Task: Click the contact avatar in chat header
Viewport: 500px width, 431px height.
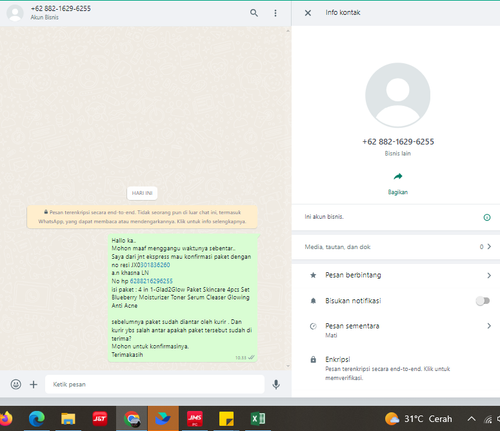Action: pos(15,13)
